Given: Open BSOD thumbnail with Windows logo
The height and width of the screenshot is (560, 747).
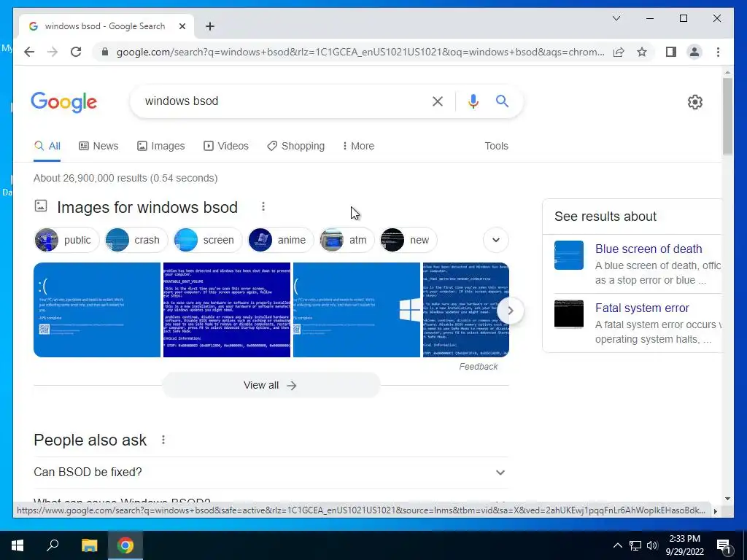Looking at the screenshot, I should tap(357, 310).
